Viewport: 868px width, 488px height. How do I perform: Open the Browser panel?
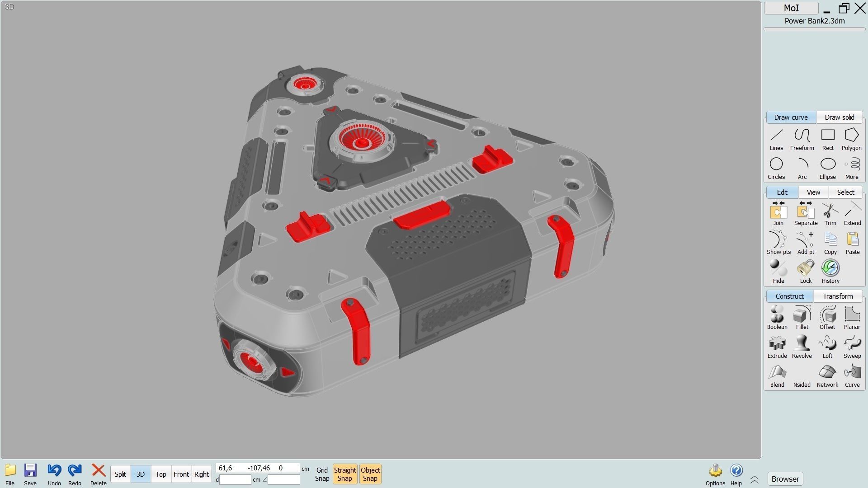coord(785,479)
